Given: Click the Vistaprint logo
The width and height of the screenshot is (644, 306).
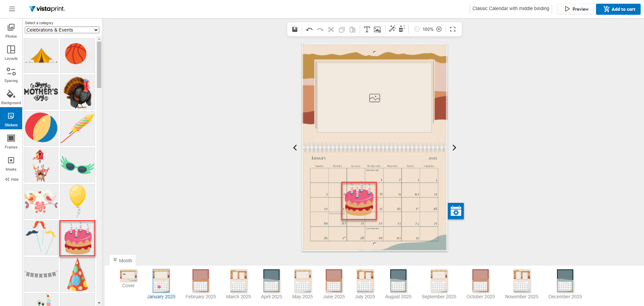Looking at the screenshot, I should [x=47, y=9].
